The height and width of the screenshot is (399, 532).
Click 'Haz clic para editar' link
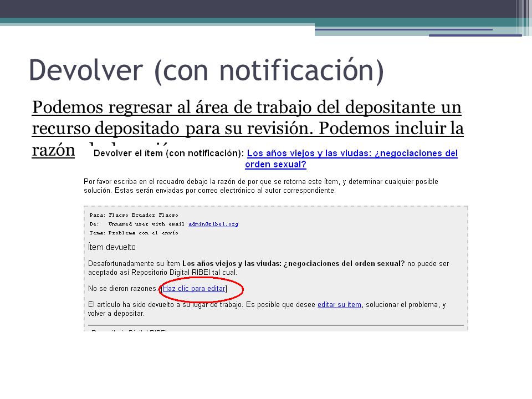[x=194, y=288]
